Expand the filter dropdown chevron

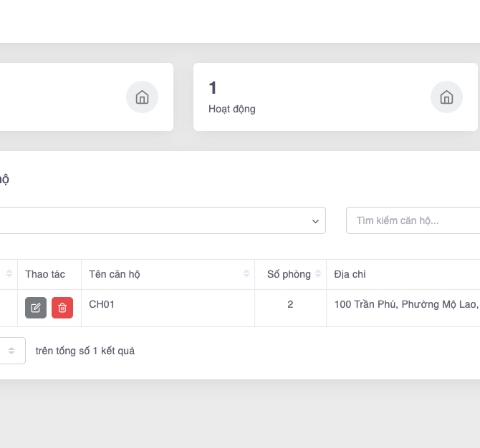tap(315, 221)
